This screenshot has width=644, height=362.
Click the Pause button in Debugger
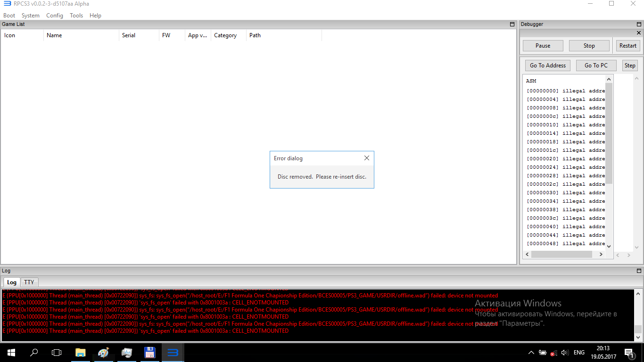pos(543,46)
